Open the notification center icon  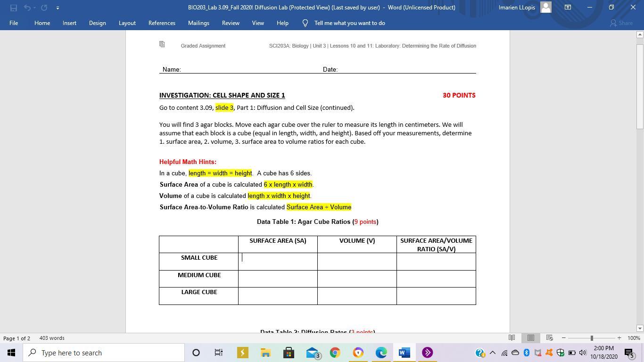coord(629,353)
